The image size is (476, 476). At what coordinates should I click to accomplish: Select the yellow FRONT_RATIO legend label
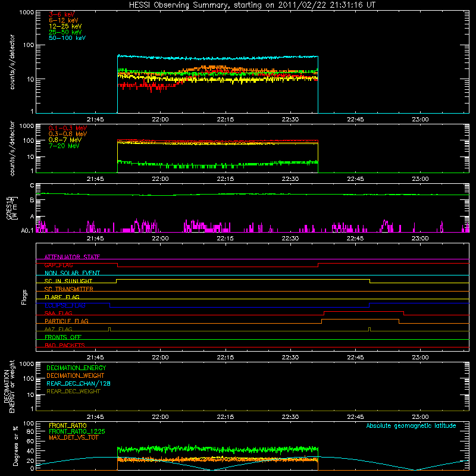pyautogui.click(x=68, y=425)
